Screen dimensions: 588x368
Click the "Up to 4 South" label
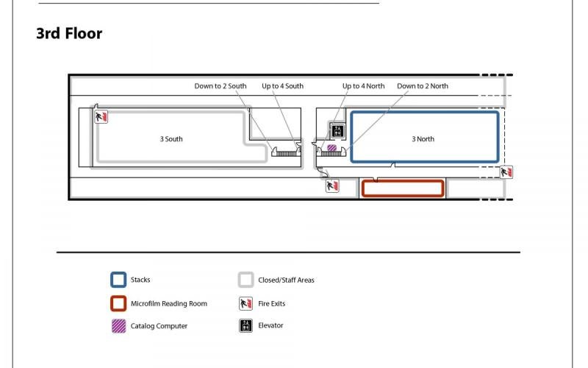click(x=282, y=86)
